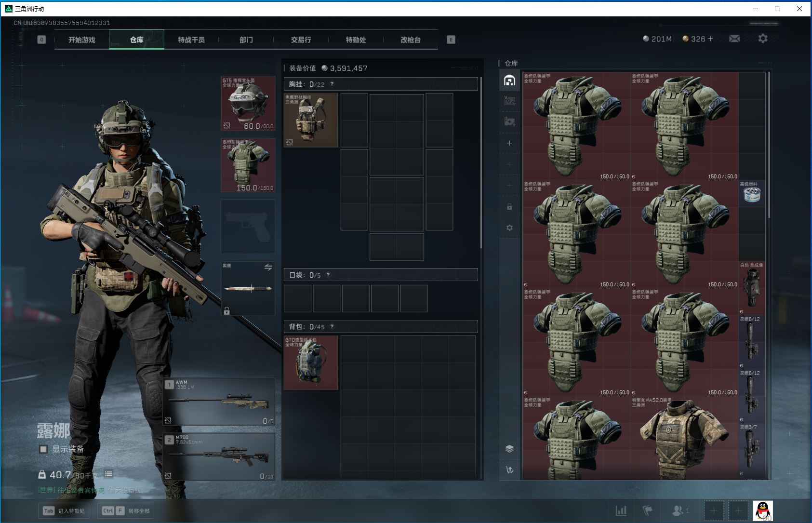Select the 仓库 tab
Image resolution: width=812 pixels, height=523 pixels.
click(x=137, y=40)
